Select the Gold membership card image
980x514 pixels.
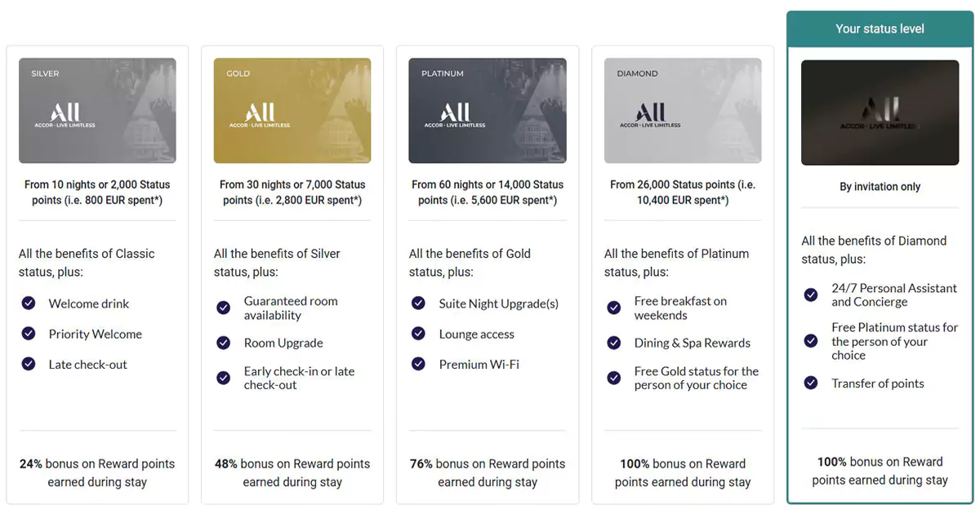click(292, 111)
